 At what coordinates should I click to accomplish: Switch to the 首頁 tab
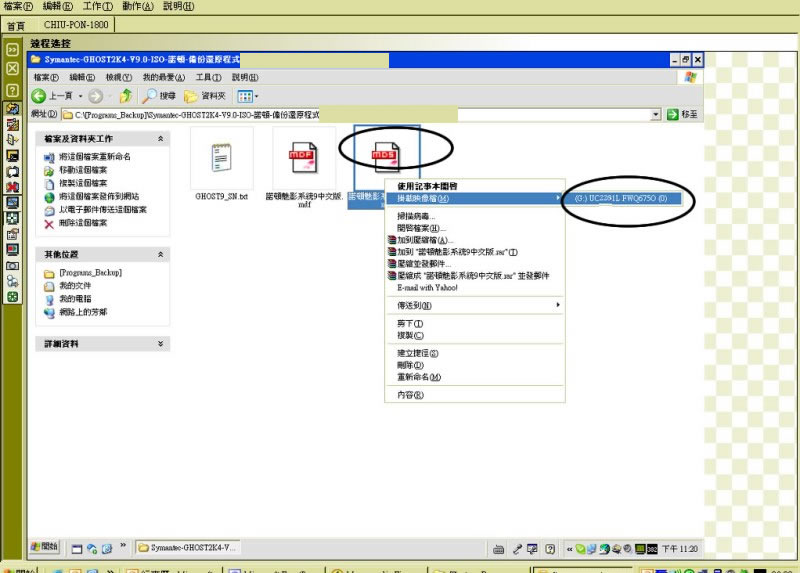[16, 26]
